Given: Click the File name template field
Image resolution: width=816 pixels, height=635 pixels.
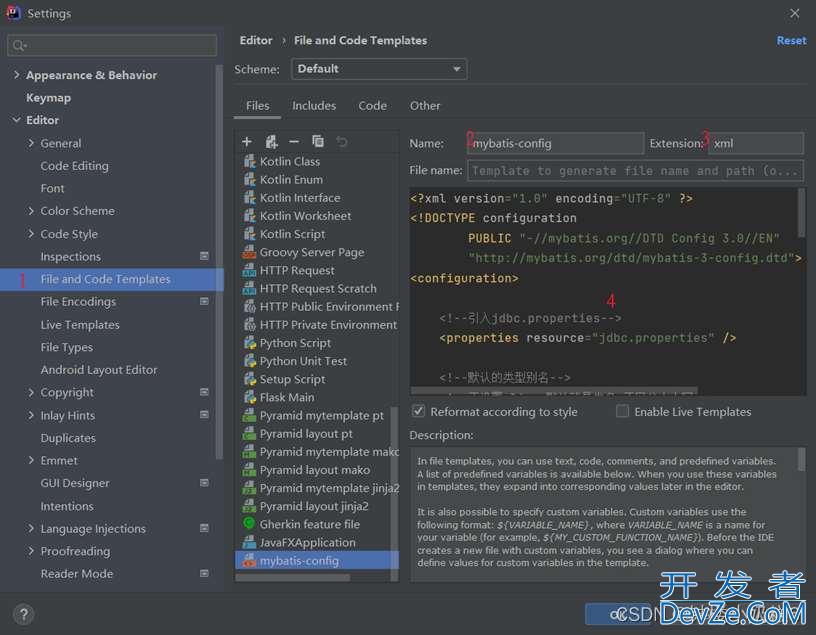Looking at the screenshot, I should pyautogui.click(x=635, y=171).
